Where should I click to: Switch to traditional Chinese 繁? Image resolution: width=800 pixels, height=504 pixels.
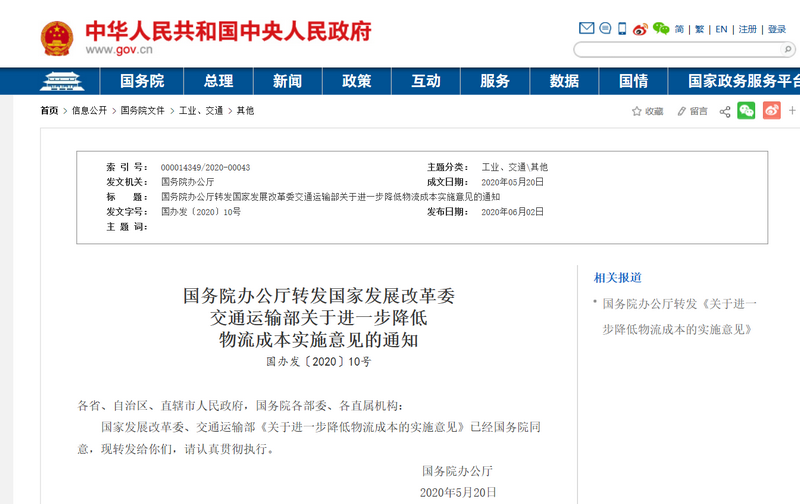[698, 30]
